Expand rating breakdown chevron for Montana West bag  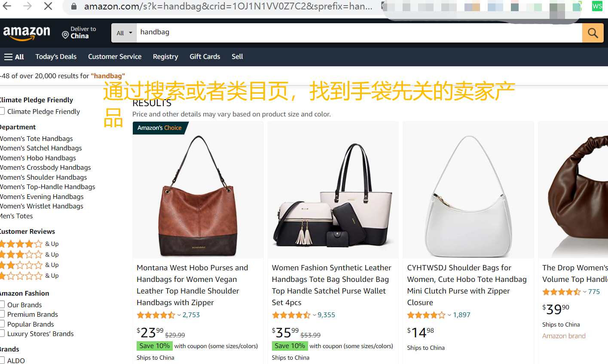pos(179,315)
